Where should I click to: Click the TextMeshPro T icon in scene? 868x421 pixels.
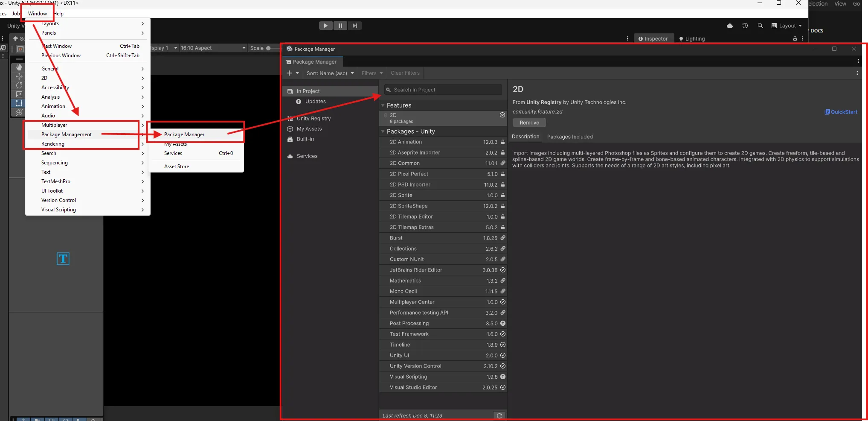point(63,259)
